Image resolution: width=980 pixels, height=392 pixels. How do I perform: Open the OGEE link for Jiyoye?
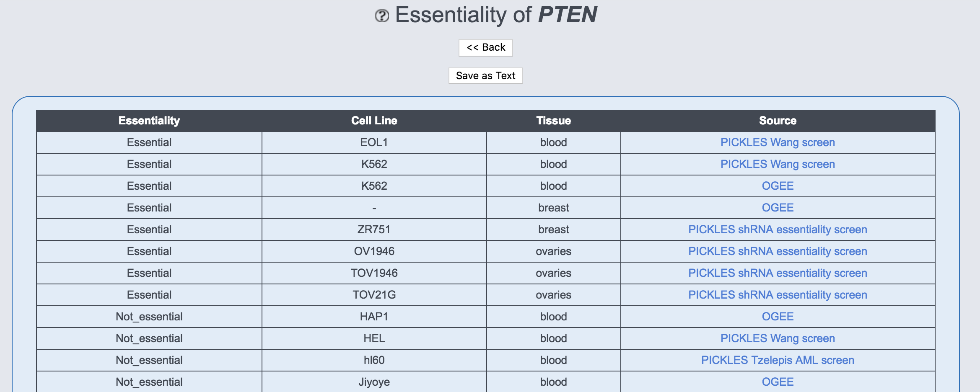[x=778, y=382]
